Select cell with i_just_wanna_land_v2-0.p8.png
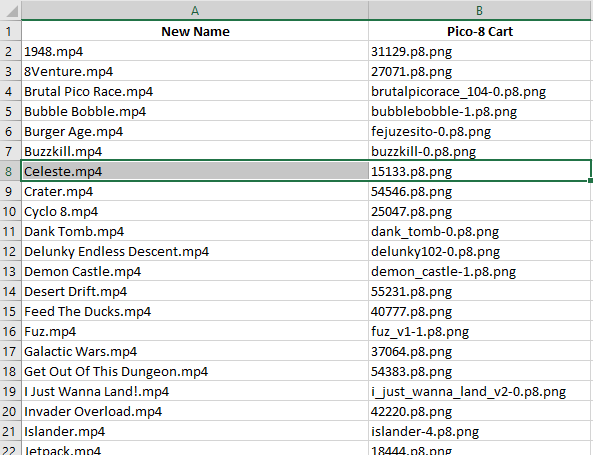This screenshot has height=455, width=593. pos(480,391)
